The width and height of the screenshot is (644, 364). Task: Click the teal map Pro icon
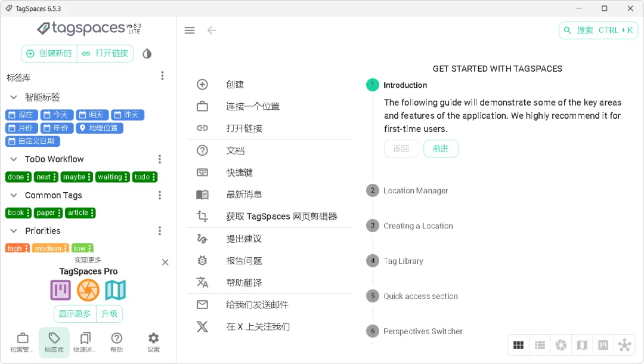click(116, 290)
